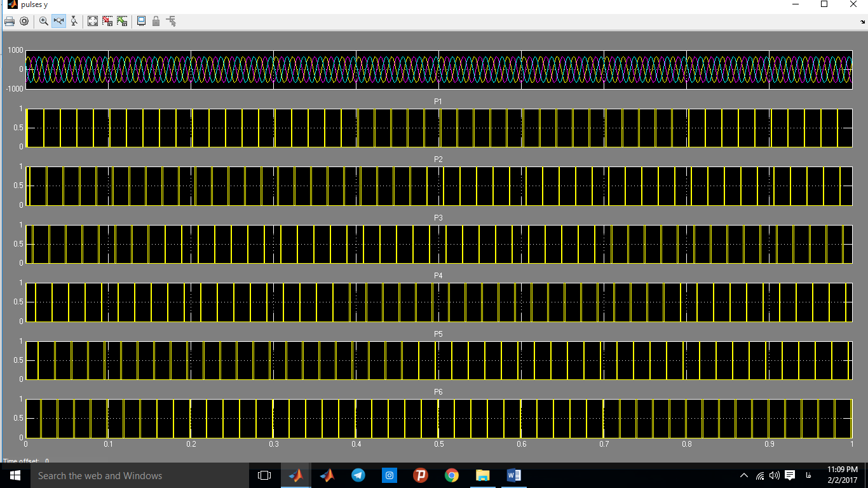This screenshot has height=488, width=868.
Task: Open the Windows Start menu
Action: (15, 475)
